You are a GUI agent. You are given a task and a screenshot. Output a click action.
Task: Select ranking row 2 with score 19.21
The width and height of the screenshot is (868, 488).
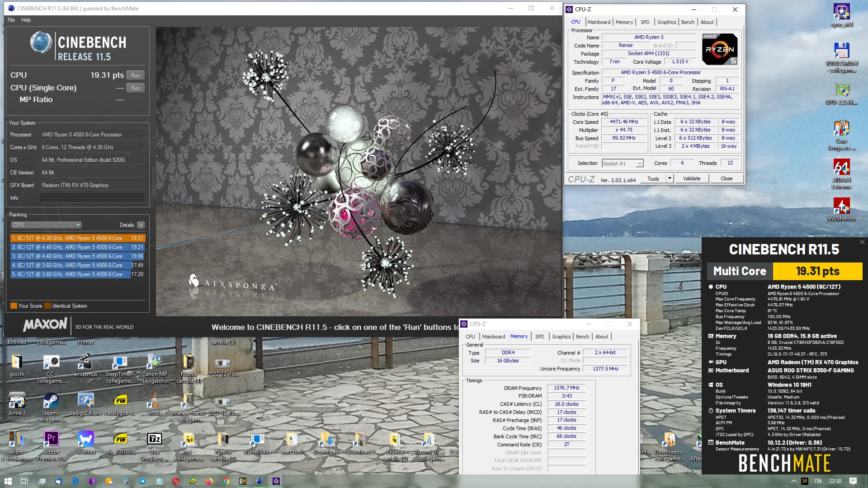click(77, 247)
